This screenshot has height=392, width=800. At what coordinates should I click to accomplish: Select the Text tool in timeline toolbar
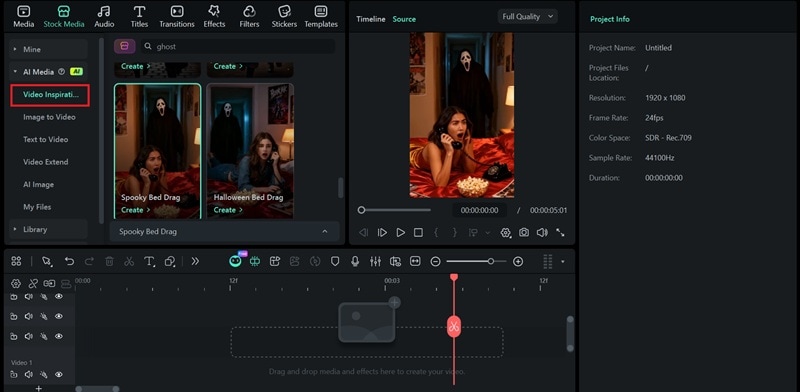point(149,261)
